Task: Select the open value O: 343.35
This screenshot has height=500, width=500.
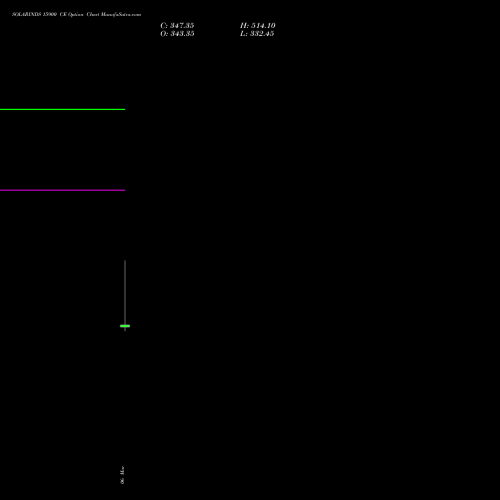Action: tap(177, 34)
